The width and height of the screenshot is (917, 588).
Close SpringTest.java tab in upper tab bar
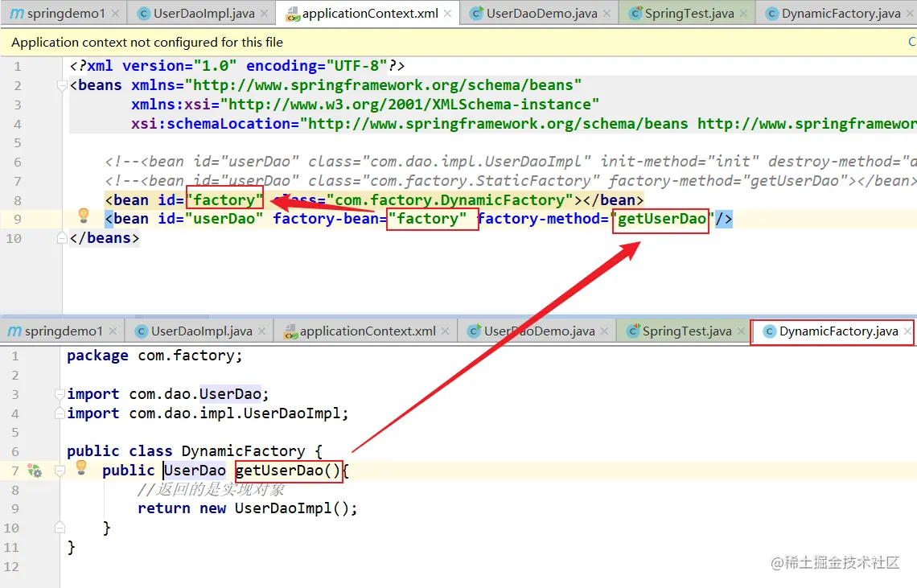[x=743, y=14]
